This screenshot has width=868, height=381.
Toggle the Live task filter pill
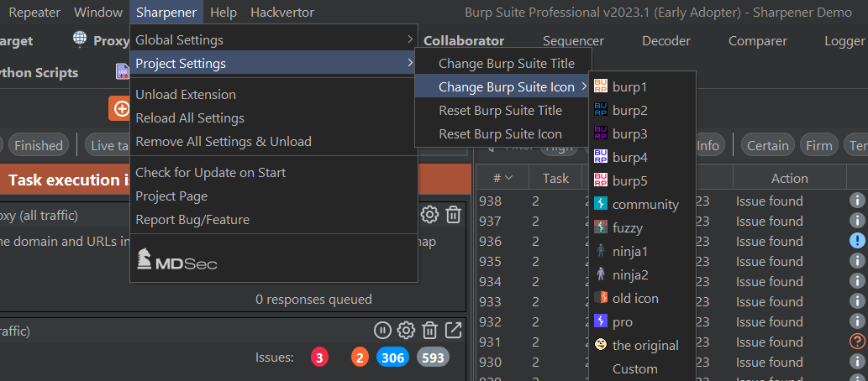pyautogui.click(x=108, y=145)
